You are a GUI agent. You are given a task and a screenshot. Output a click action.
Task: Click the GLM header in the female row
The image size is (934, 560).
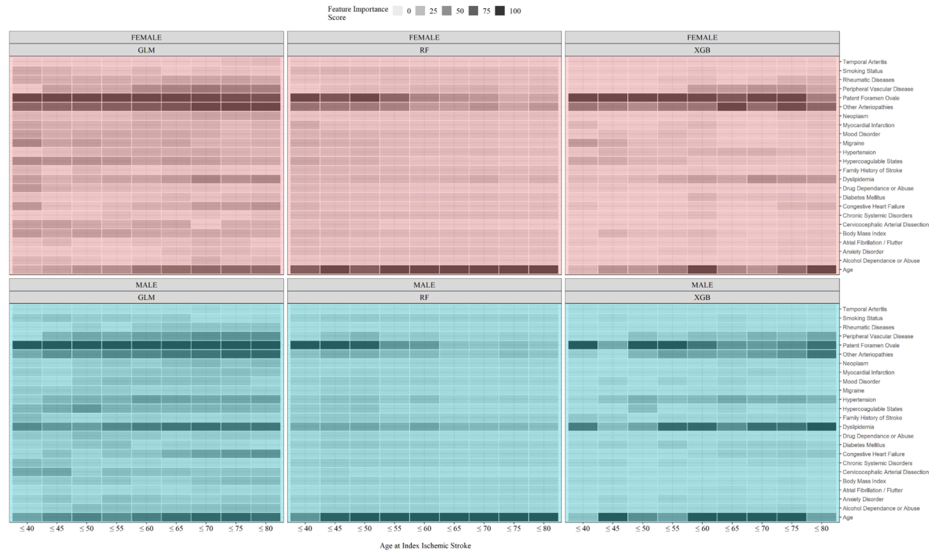point(146,50)
